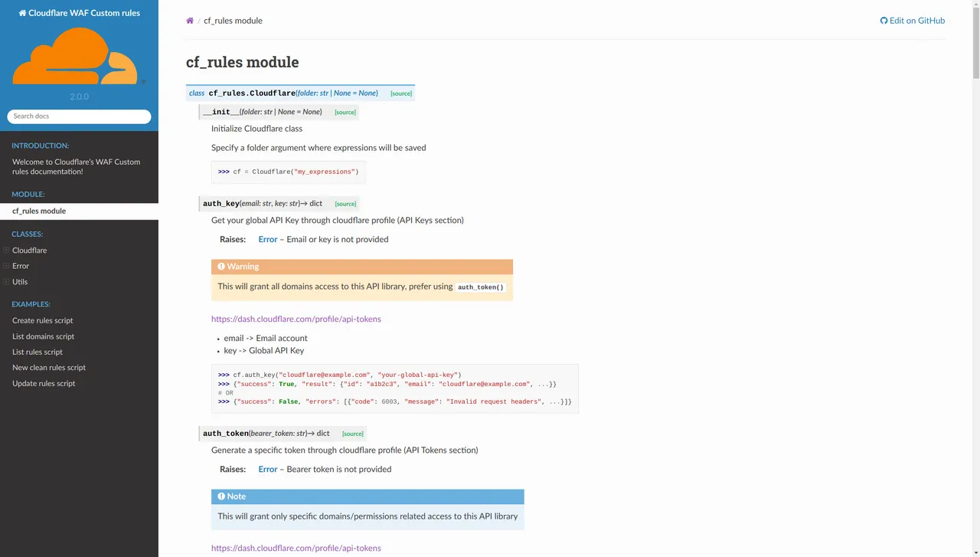Open Utils class sidebar link

click(20, 282)
